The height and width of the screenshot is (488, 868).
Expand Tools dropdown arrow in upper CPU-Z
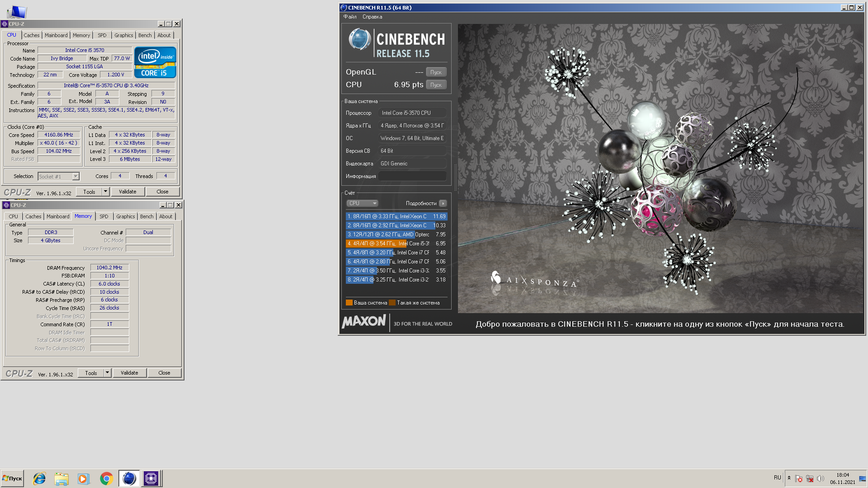click(x=106, y=192)
